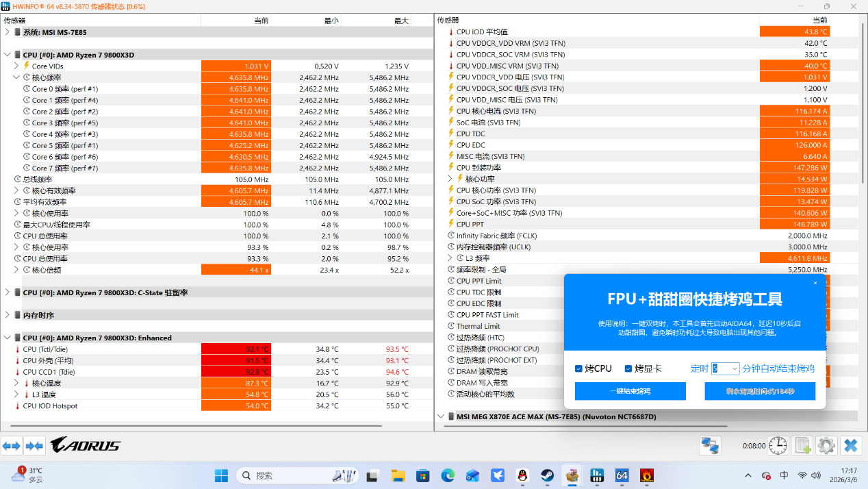The image size is (868, 489).
Task: Open File Explorer from taskbar
Action: [398, 475]
